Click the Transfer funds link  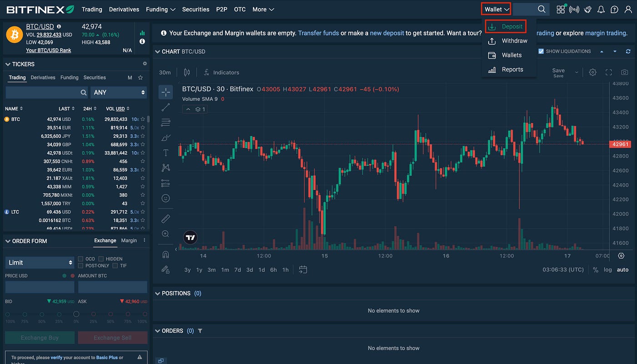[318, 33]
